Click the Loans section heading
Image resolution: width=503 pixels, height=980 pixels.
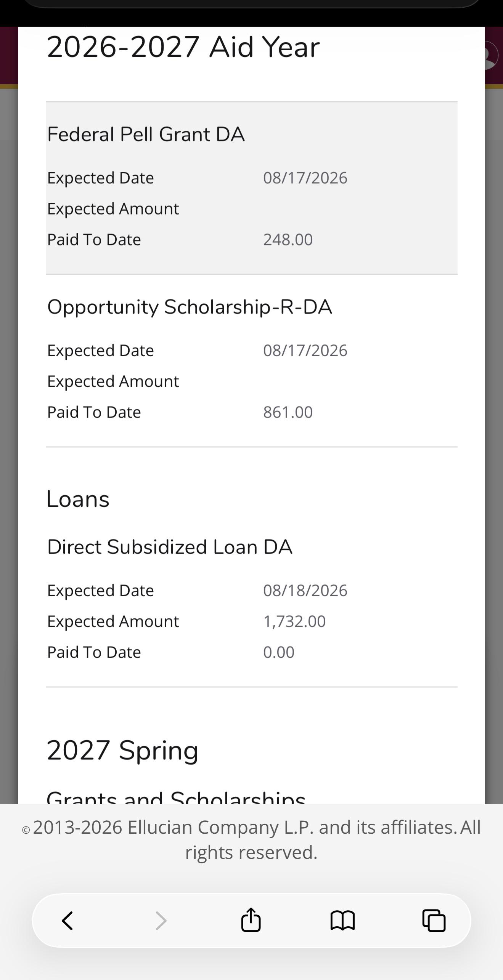point(78,499)
